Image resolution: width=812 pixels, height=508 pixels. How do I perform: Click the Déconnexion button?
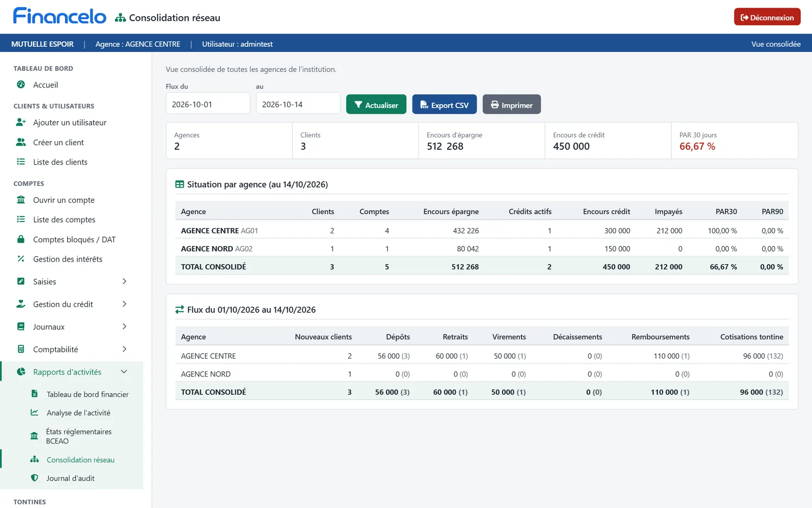click(x=767, y=17)
